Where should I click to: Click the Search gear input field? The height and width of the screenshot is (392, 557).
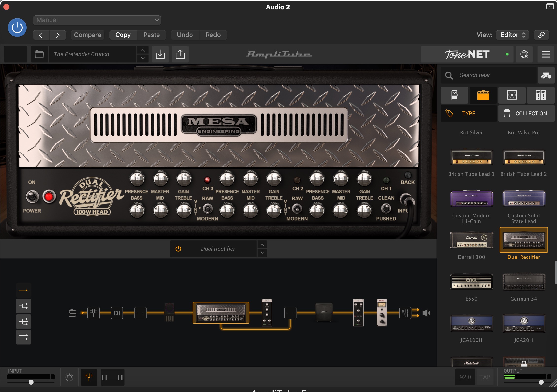[488, 75]
